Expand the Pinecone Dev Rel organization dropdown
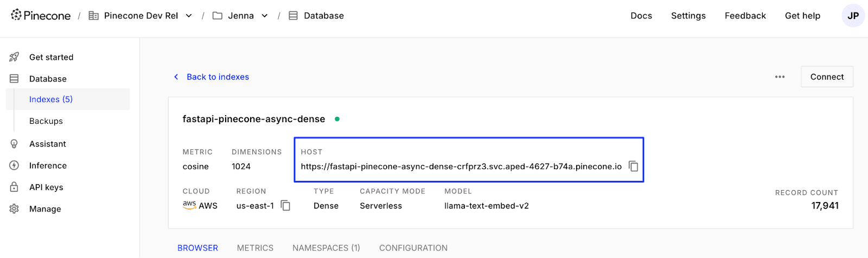Viewport: 868px width, 258px height. point(189,16)
